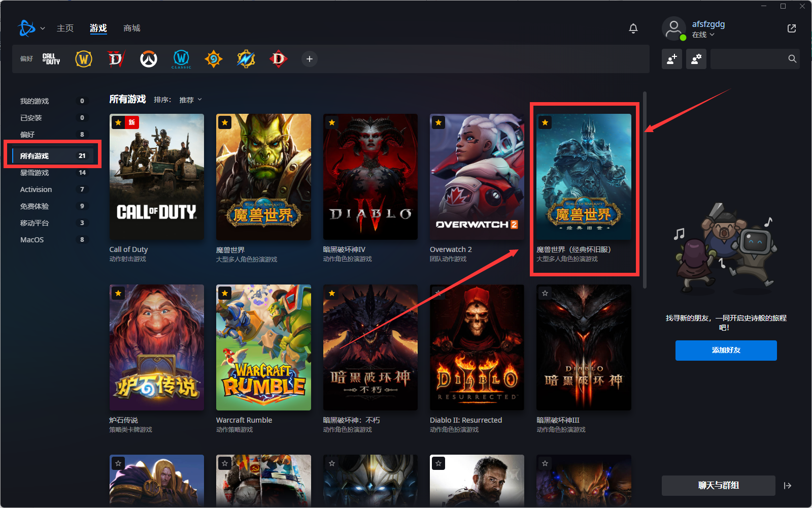Select 移动平台 category

(53, 223)
